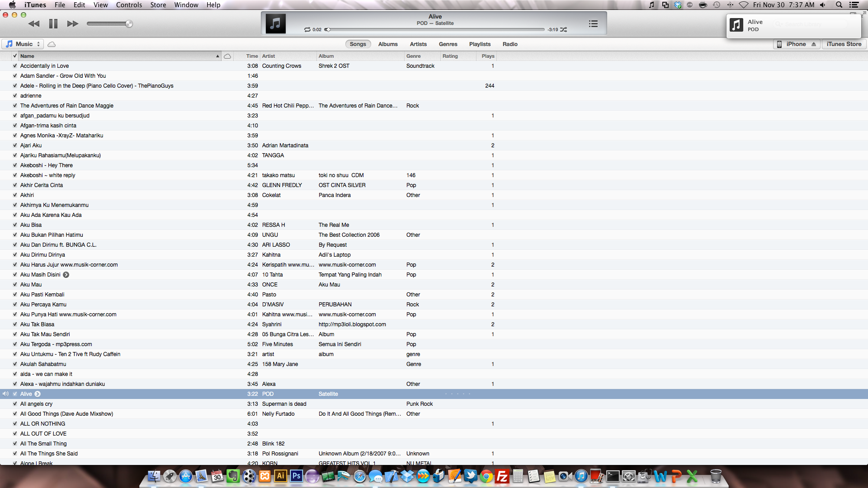Go to the iTunes Store
868x488 pixels.
(x=844, y=44)
